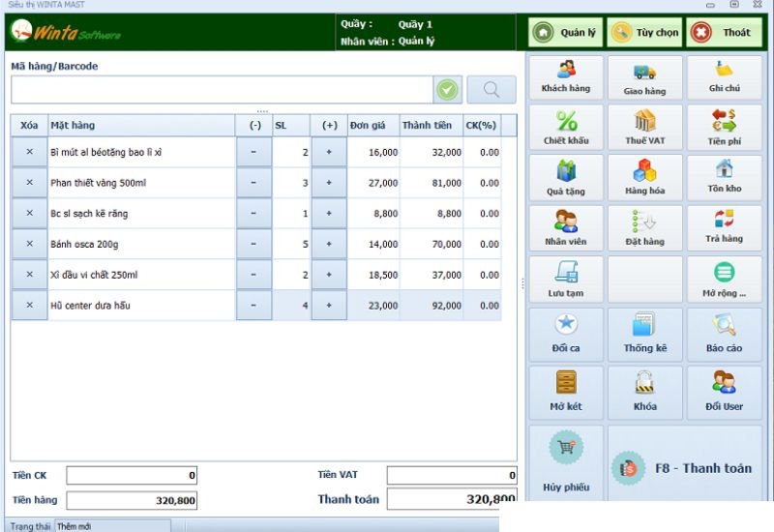Apply a Chiết khấu discount
774x532 pixels.
coord(566,128)
